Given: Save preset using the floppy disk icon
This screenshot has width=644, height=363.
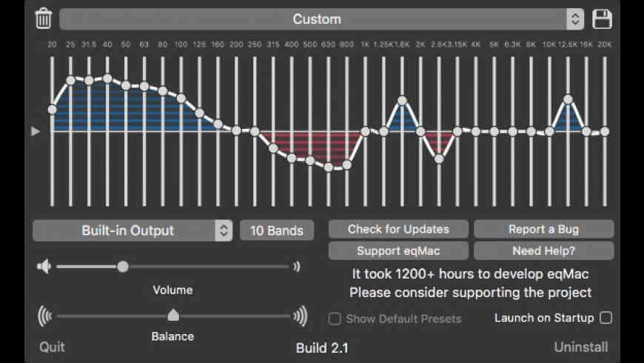Looking at the screenshot, I should tap(603, 19).
